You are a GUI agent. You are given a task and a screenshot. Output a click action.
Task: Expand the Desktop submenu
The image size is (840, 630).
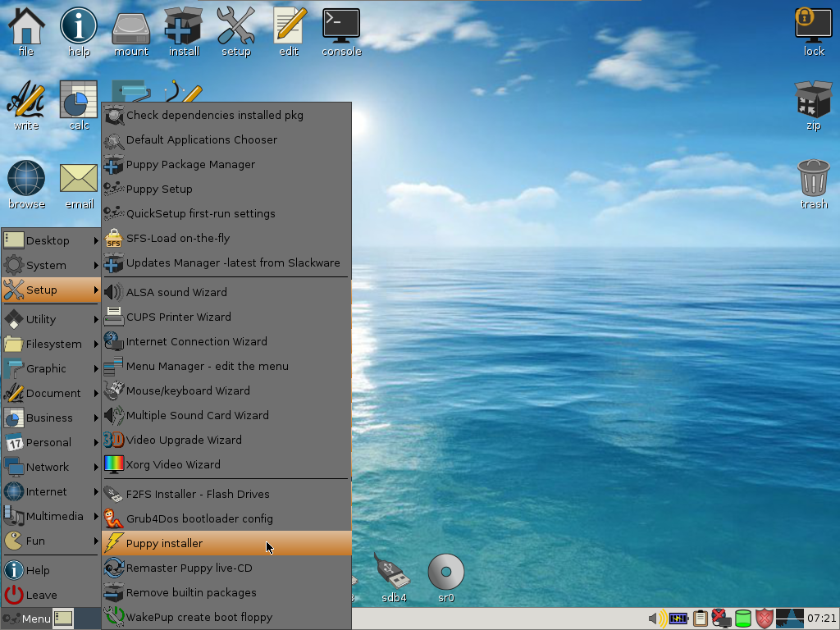point(51,240)
